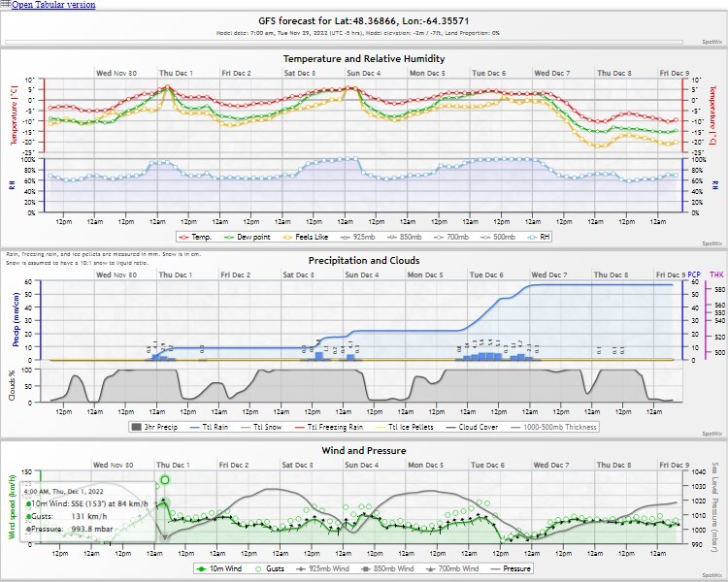The image size is (728, 582).
Task: Toggle Gusts series in wind legend
Action: point(269,568)
